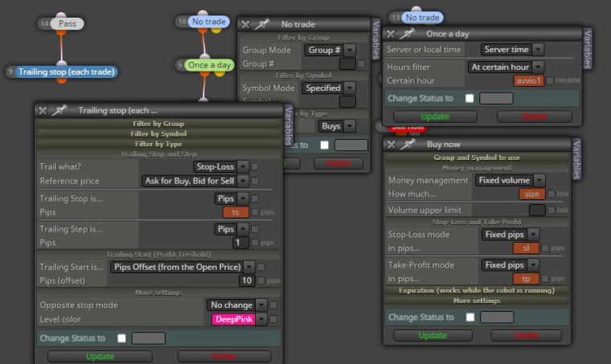The image size is (611, 364).
Task: Close the No trade panel
Action: 245,25
